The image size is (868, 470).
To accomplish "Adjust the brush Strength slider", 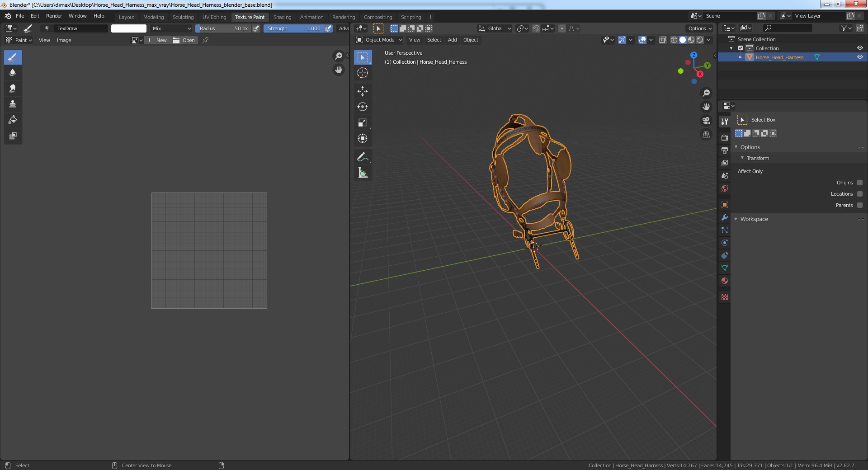I will click(x=293, y=28).
